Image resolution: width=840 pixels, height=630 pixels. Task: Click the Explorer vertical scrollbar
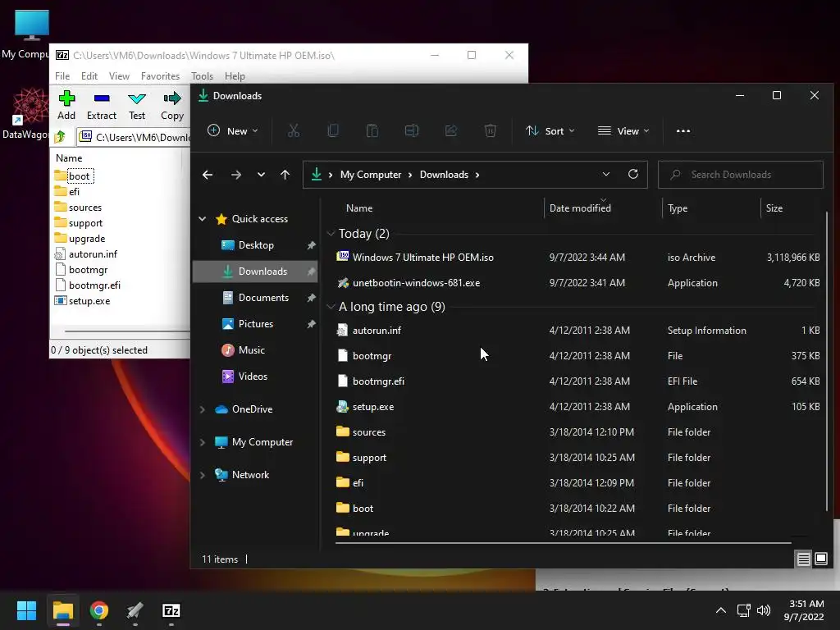(x=827, y=361)
